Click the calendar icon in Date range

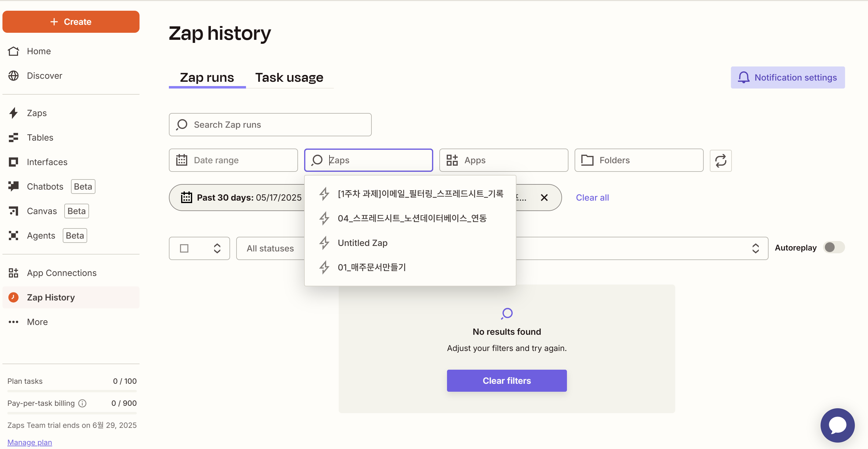[182, 160]
